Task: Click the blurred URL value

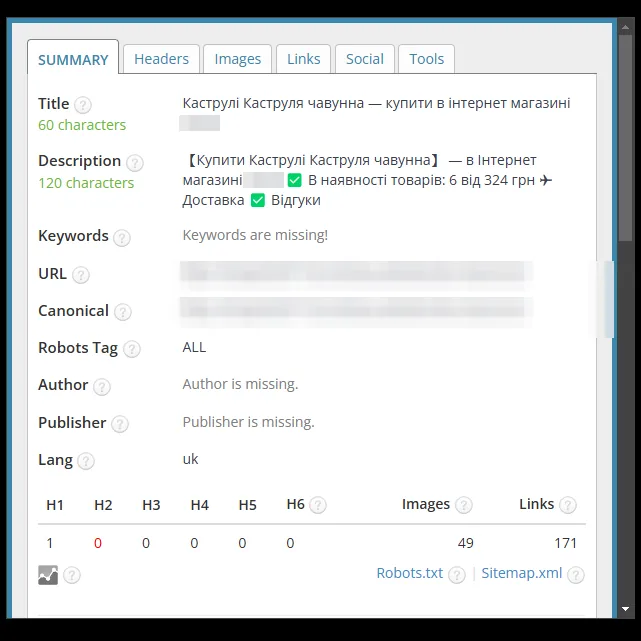Action: (356, 274)
